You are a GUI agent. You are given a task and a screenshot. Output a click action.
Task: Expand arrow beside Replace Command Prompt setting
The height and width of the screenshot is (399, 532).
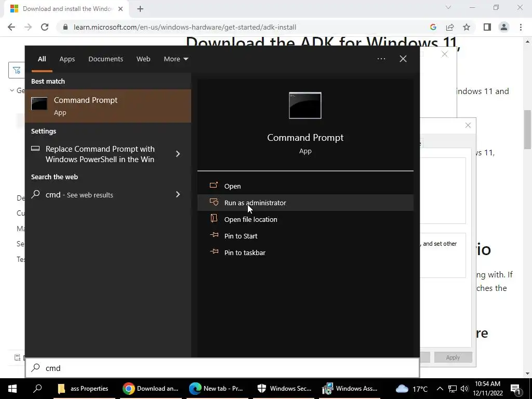(x=178, y=154)
